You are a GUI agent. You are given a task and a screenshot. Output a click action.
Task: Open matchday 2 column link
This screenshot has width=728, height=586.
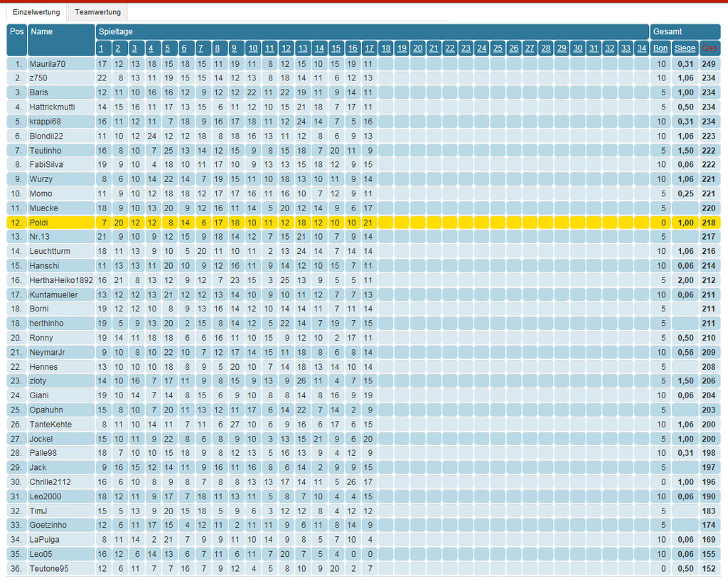point(118,48)
